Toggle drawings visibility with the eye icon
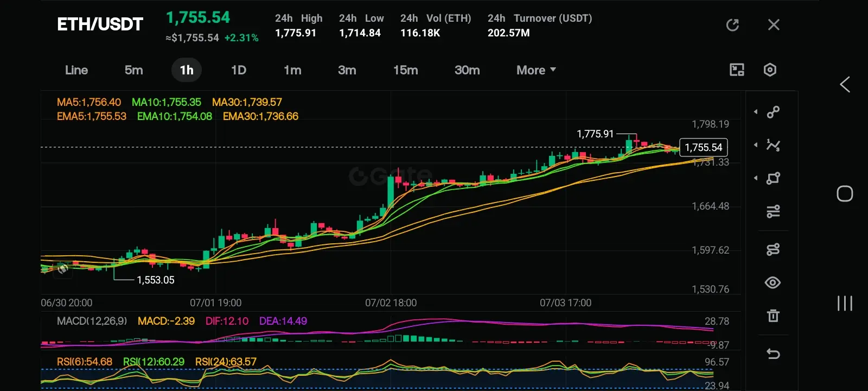The image size is (868, 391). click(x=773, y=282)
